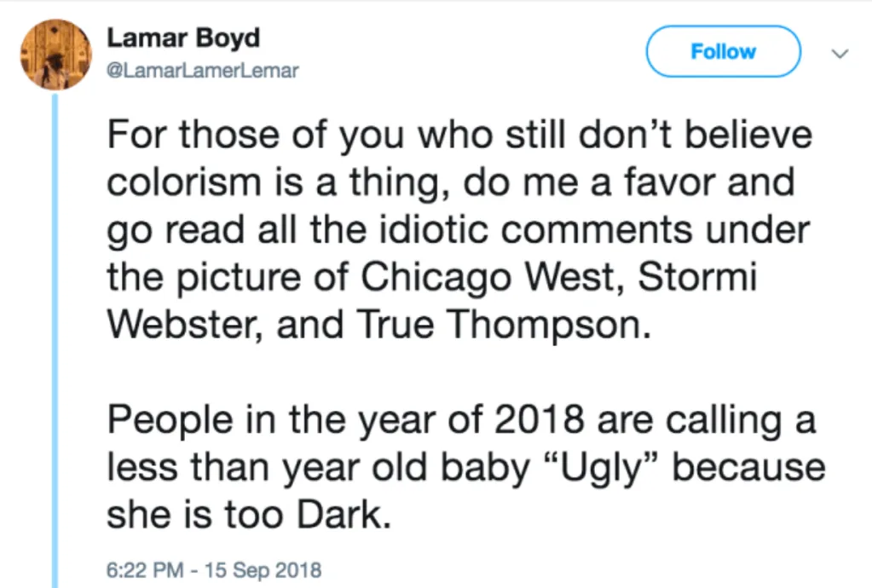Click the name "Chicago West" in tweet
This screenshot has width=872, height=588.
tap(488, 277)
